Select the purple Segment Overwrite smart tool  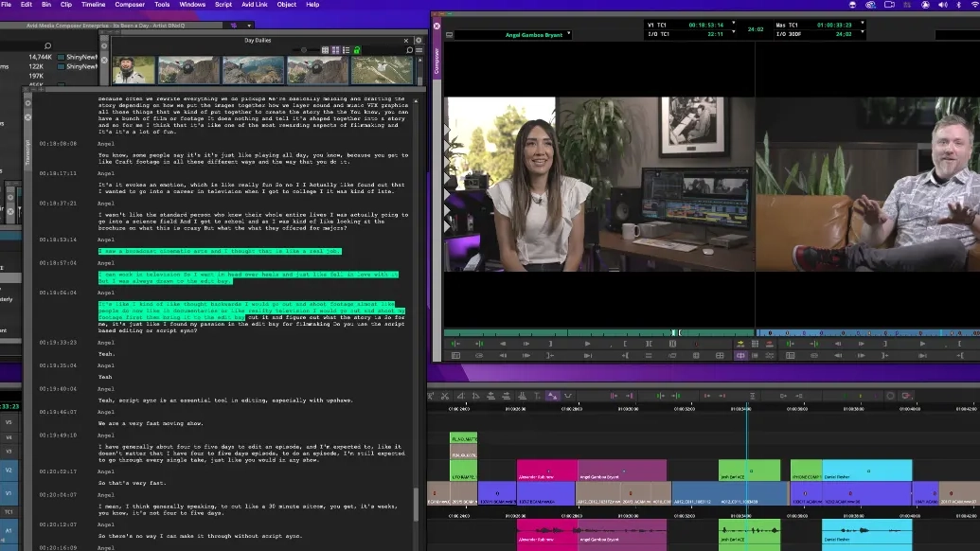point(551,396)
